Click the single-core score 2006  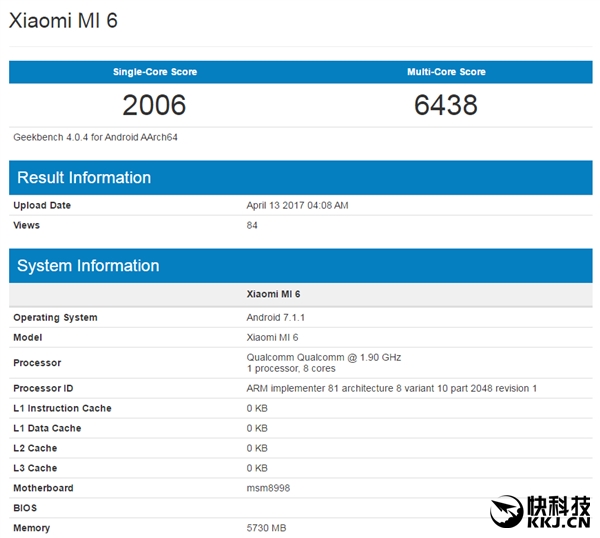(x=154, y=105)
